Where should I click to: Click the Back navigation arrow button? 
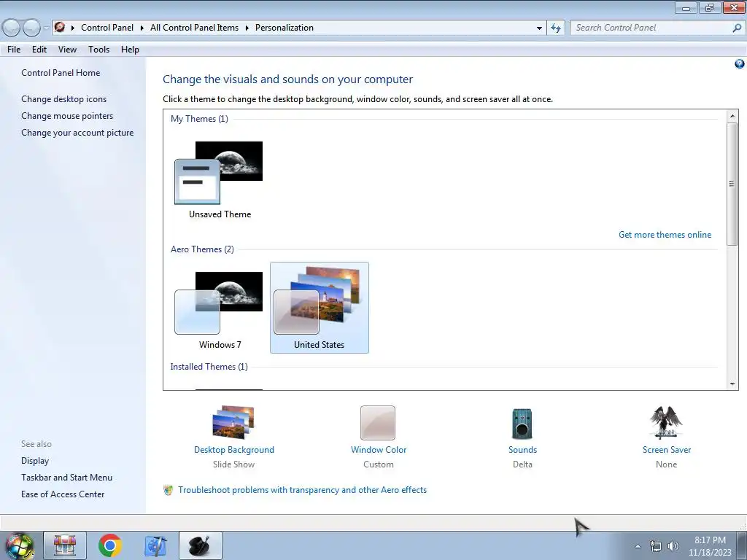click(12, 28)
